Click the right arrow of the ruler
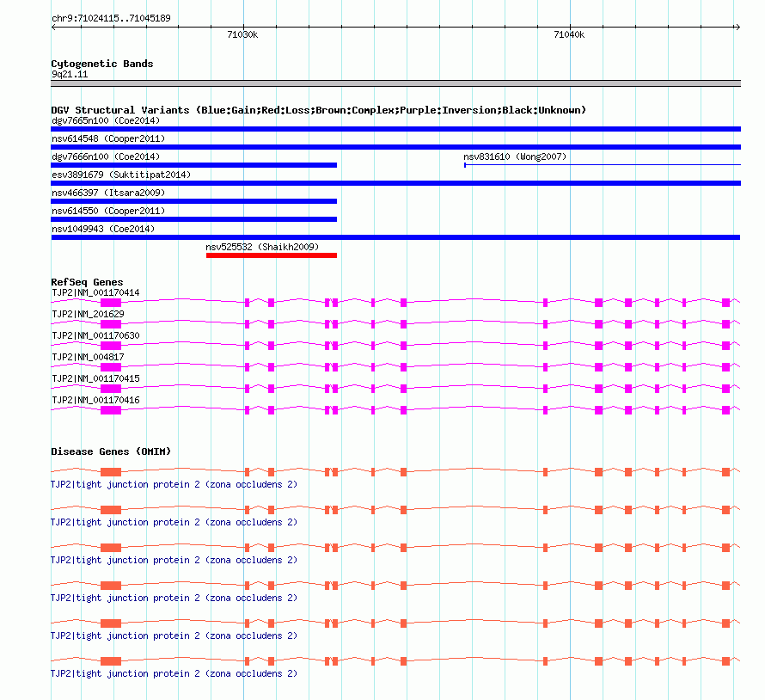Screen dimensions: 765x700 tap(737, 27)
